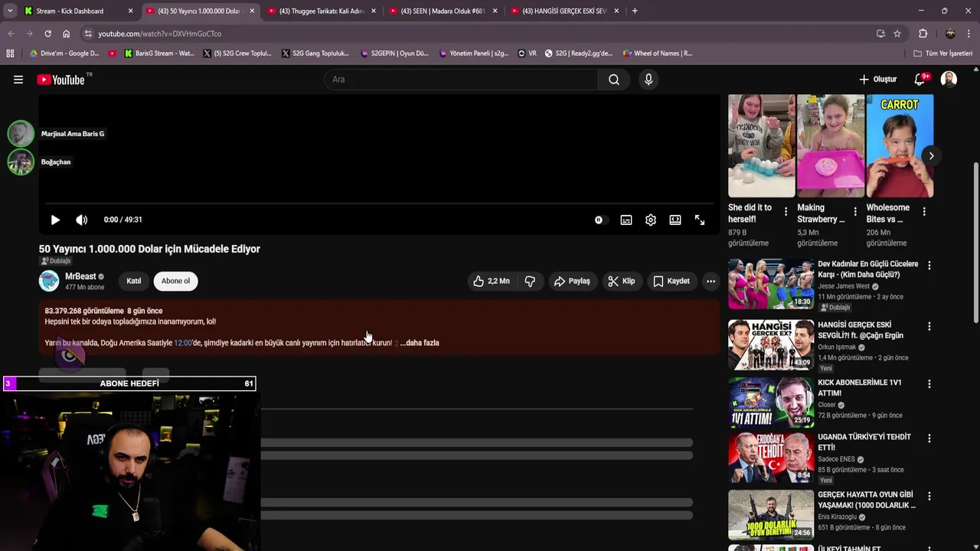Open options for HANGİSİ GERÇEK ESKİ SEVGİLİ video
The image size is (980, 551).
pyautogui.click(x=929, y=326)
